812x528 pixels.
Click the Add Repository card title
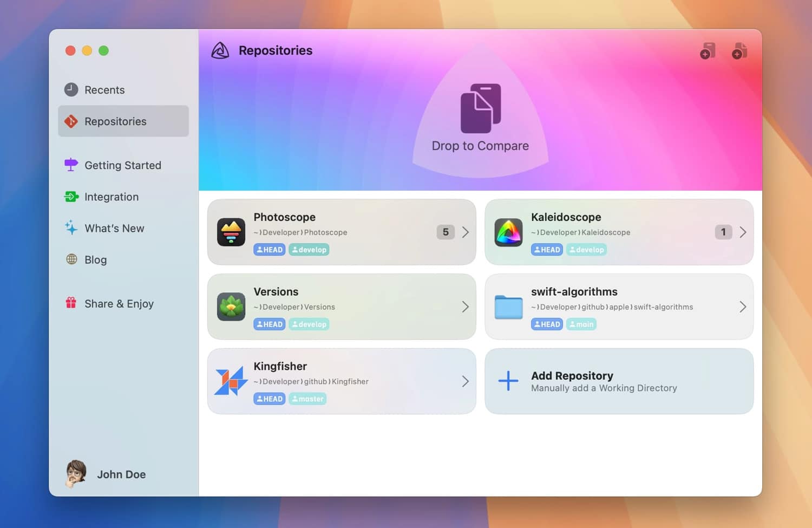coord(572,375)
